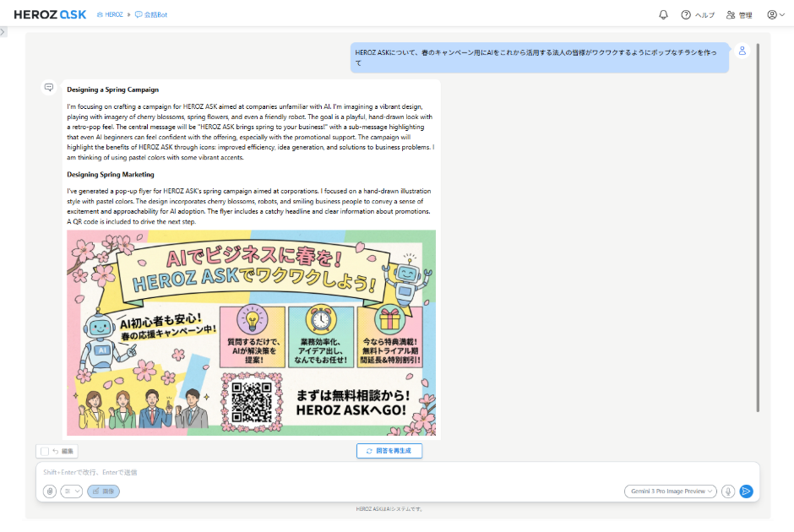Open the Gemini 3 Pro Image Preview model dropdown

pos(671,491)
